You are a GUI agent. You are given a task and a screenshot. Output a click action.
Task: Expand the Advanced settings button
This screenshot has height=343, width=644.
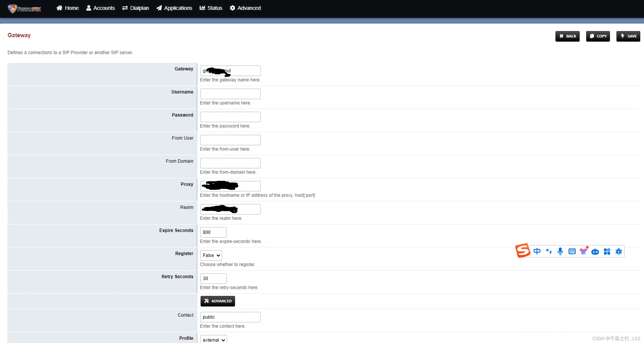[217, 301]
